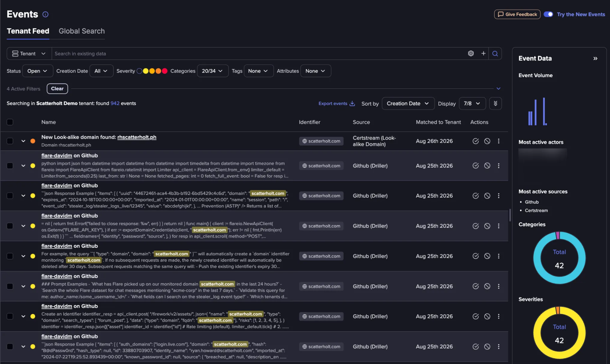Click the info icon next to Events title
Viewport: 610px width, 364px height.
(x=45, y=14)
